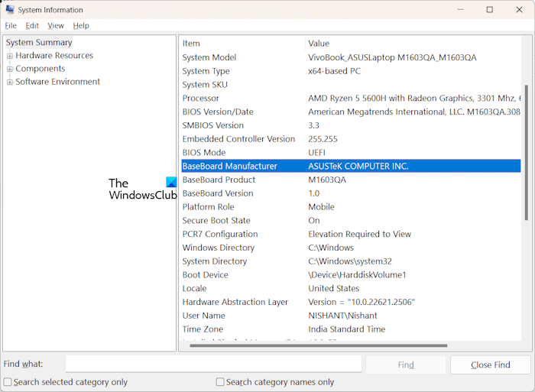Click the highlighted BaseBoard Manufacturer row

pos(351,166)
